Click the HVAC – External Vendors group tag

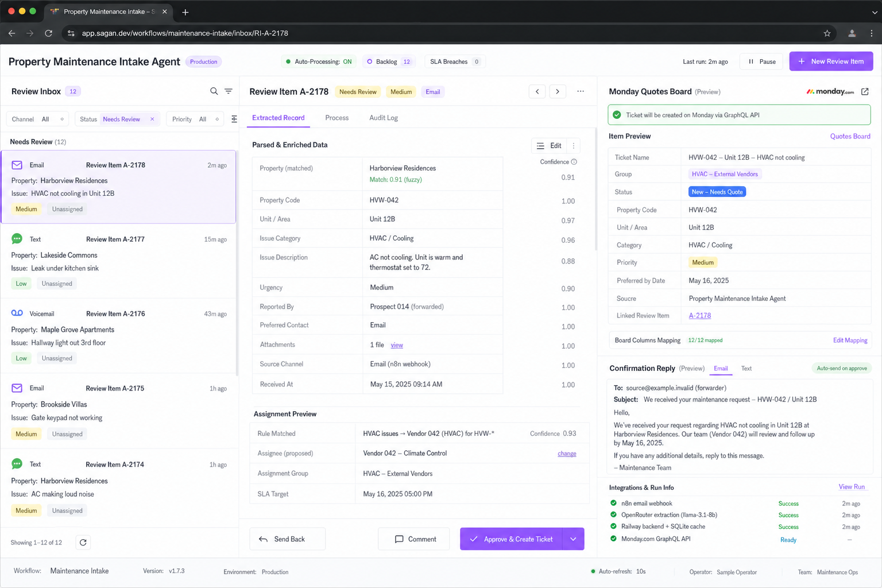point(725,174)
